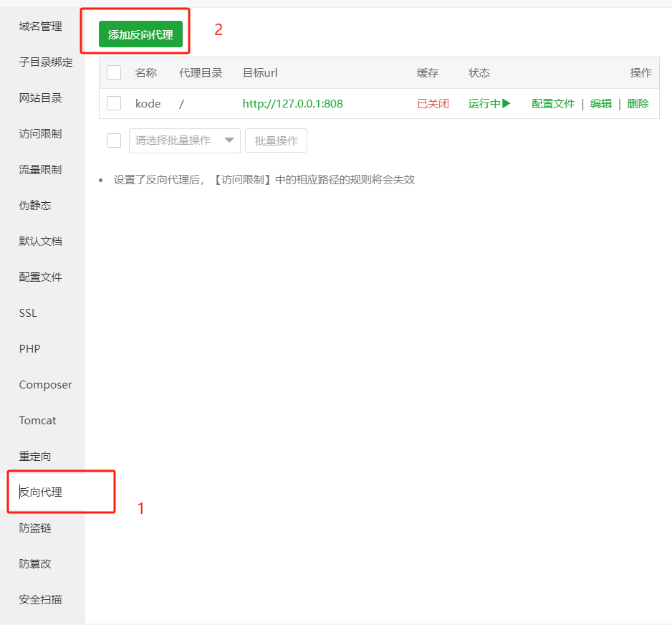The width and height of the screenshot is (672, 625).
Task: Check the kode row checkbox
Action: (x=114, y=103)
